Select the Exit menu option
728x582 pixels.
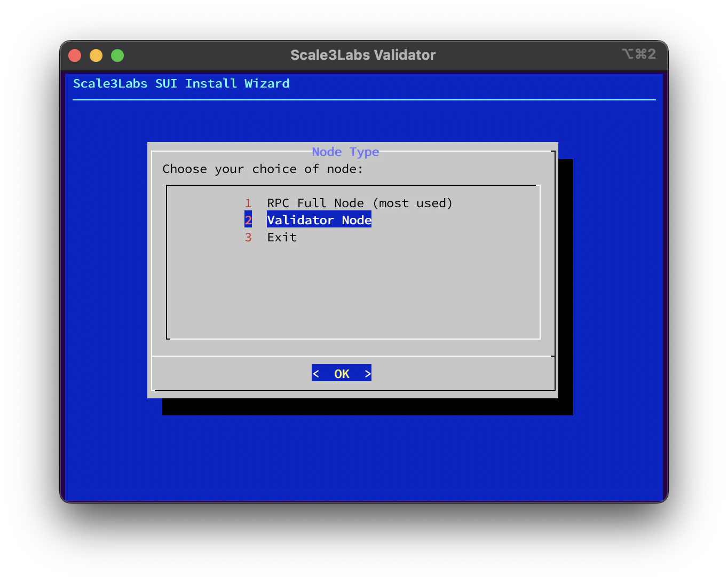[271, 237]
